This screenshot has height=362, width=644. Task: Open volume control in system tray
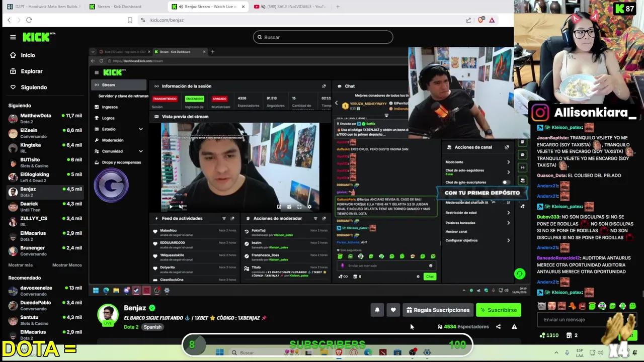pyautogui.click(x=601, y=352)
